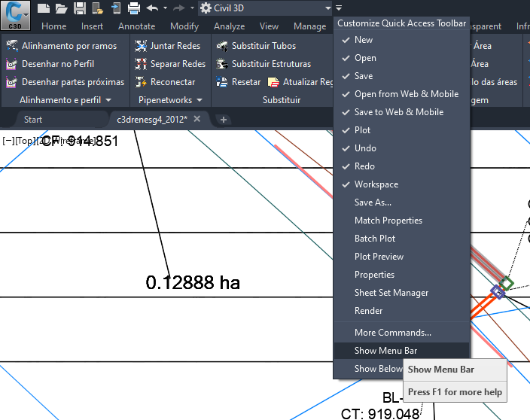Uncheck Undo in the customize menu
The height and width of the screenshot is (420, 530).
click(401, 148)
